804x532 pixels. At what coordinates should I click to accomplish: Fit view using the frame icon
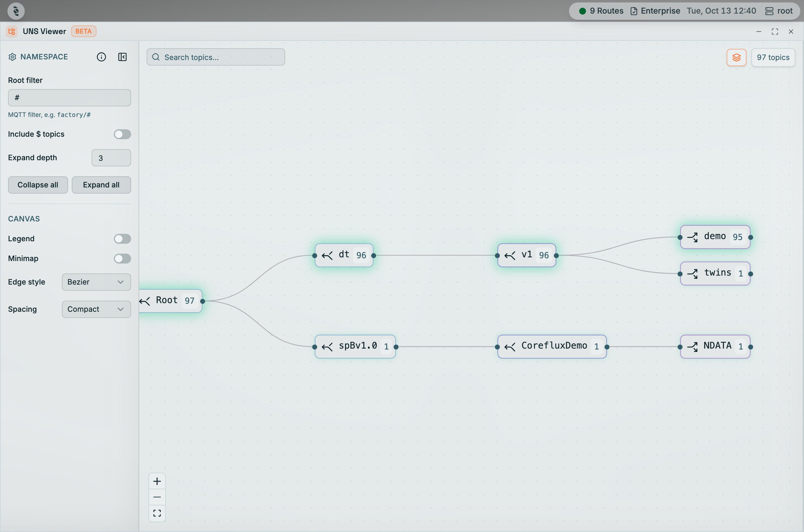point(157,513)
